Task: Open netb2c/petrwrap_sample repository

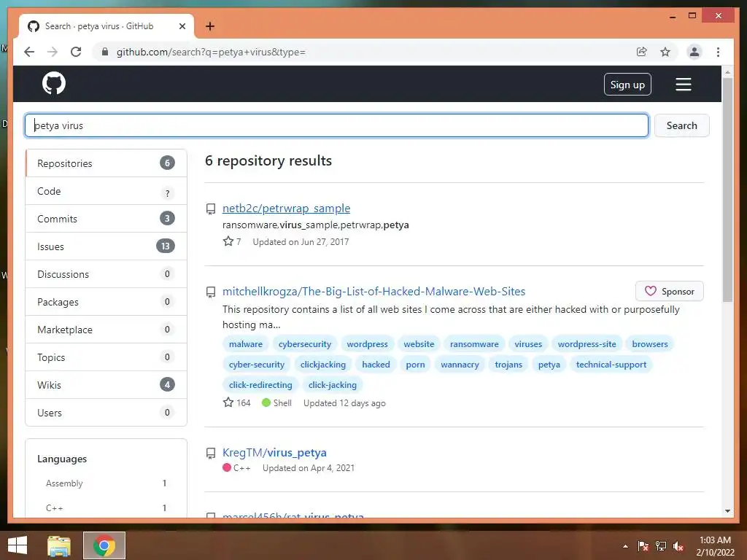Action: (x=286, y=208)
